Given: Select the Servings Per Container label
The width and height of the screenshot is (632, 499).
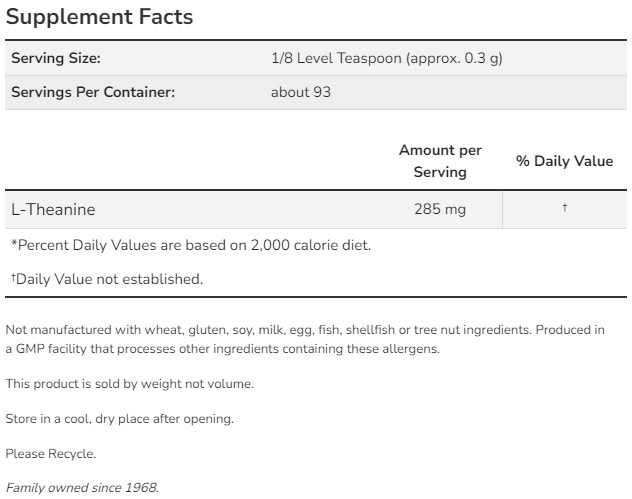Looking at the screenshot, I should (x=93, y=92).
